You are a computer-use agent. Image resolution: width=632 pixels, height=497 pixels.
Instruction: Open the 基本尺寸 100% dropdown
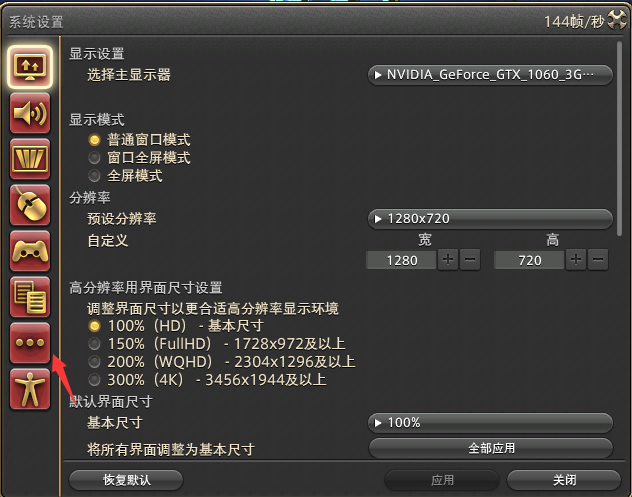[490, 423]
